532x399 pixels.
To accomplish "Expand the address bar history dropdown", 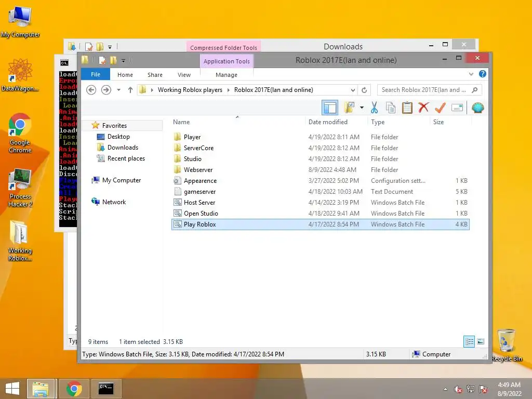I will coord(353,90).
